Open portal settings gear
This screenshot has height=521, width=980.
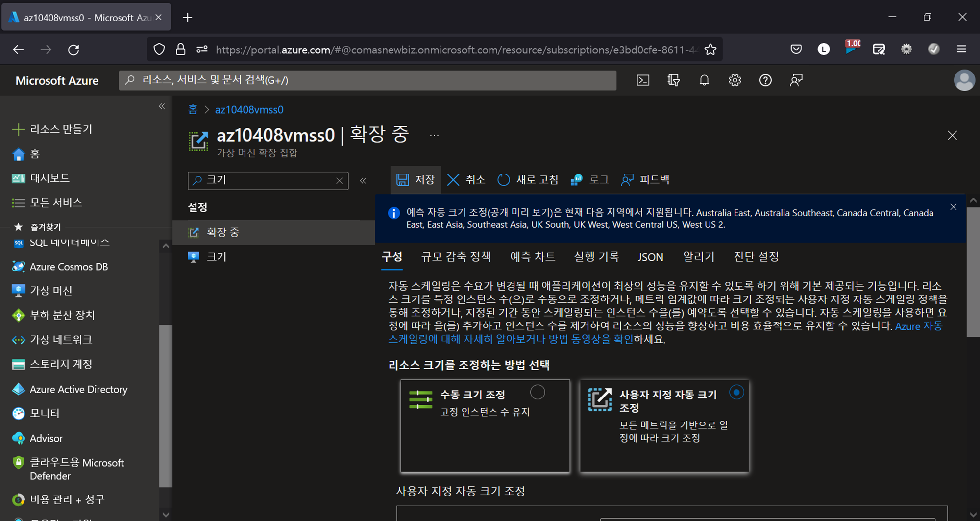(735, 80)
